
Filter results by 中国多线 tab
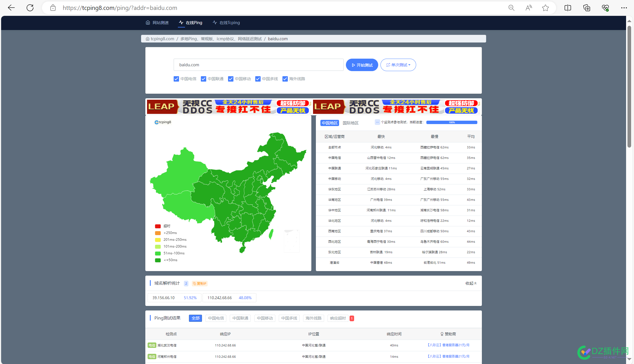pos(289,318)
